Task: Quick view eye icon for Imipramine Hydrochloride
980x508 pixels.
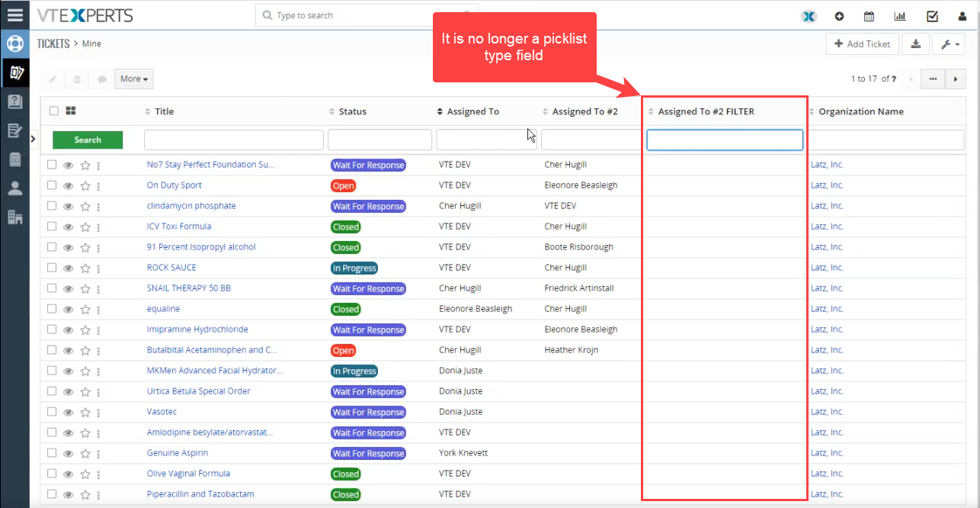Action: click(69, 330)
